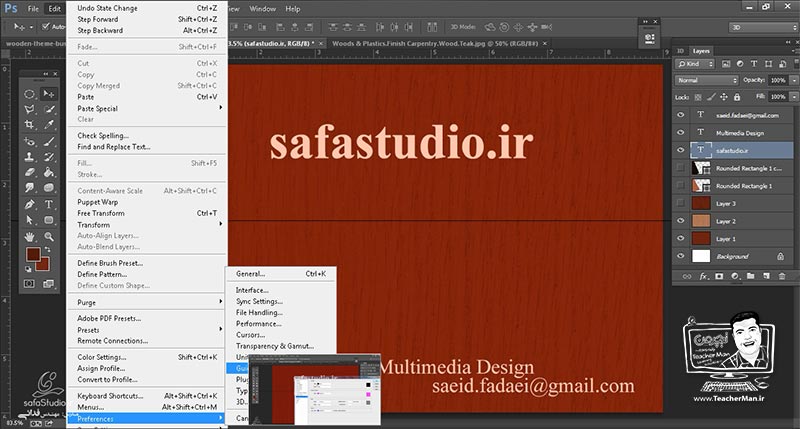Viewport: 800px width, 429px height.
Task: Select the Crop tool
Action: point(30,124)
